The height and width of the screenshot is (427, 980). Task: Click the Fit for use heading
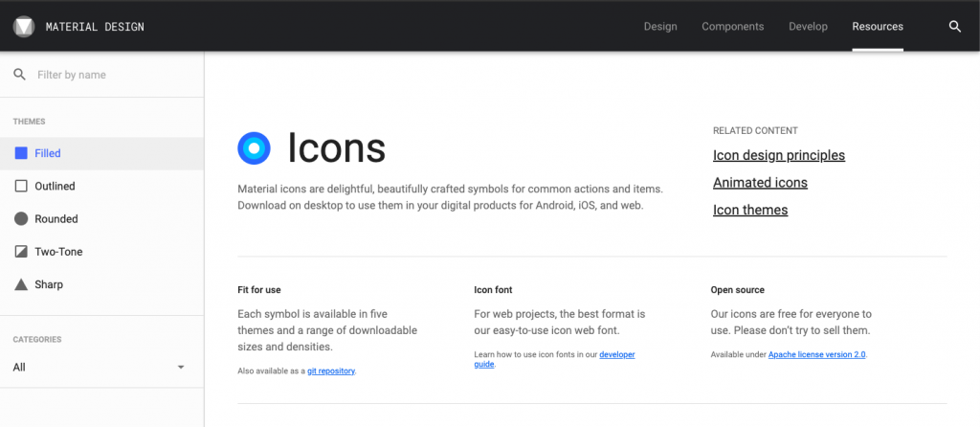coord(259,290)
